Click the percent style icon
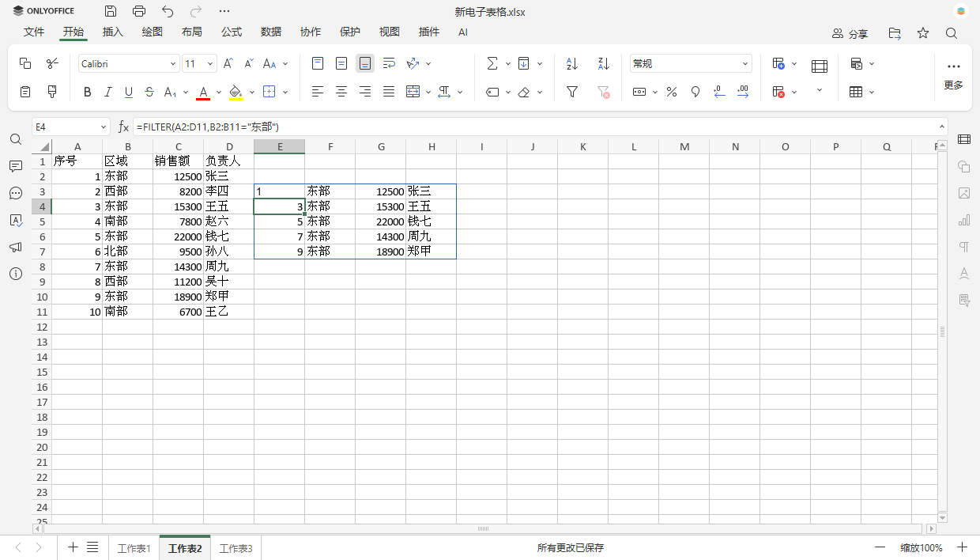Viewport: 980px width, 560px height. pyautogui.click(x=671, y=92)
